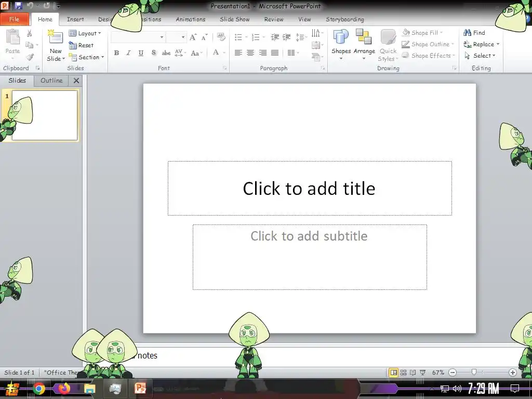This screenshot has height=399, width=532.
Task: Open the Layout dropdown
Action: 85,33
